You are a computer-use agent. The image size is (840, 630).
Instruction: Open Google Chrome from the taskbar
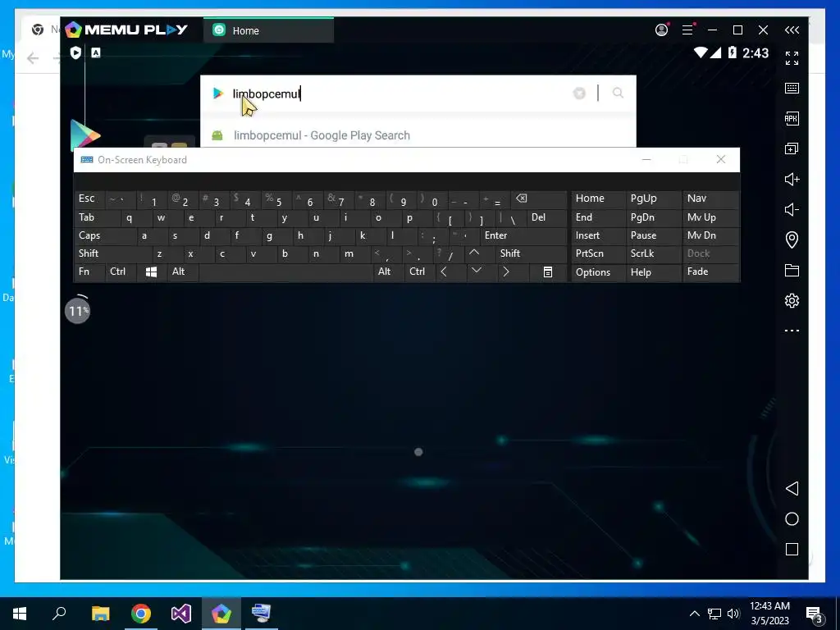141,614
